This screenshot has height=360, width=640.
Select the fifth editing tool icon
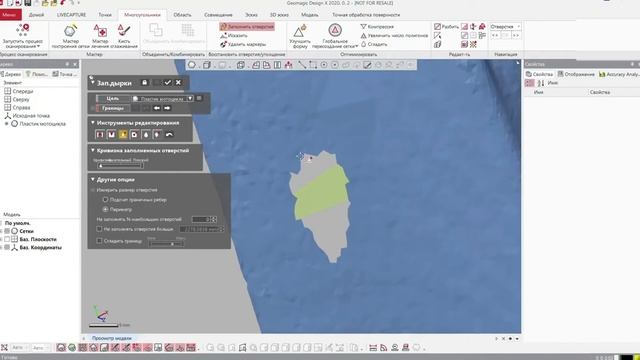coord(146,134)
